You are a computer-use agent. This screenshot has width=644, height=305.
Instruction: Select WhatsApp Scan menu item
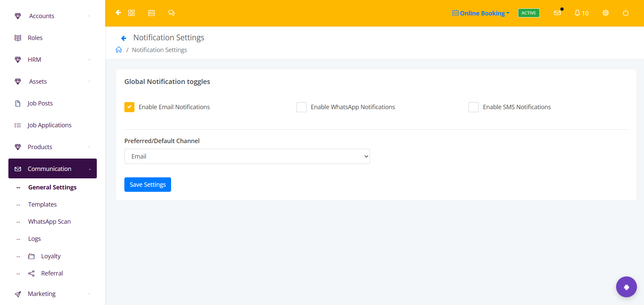coord(49,221)
